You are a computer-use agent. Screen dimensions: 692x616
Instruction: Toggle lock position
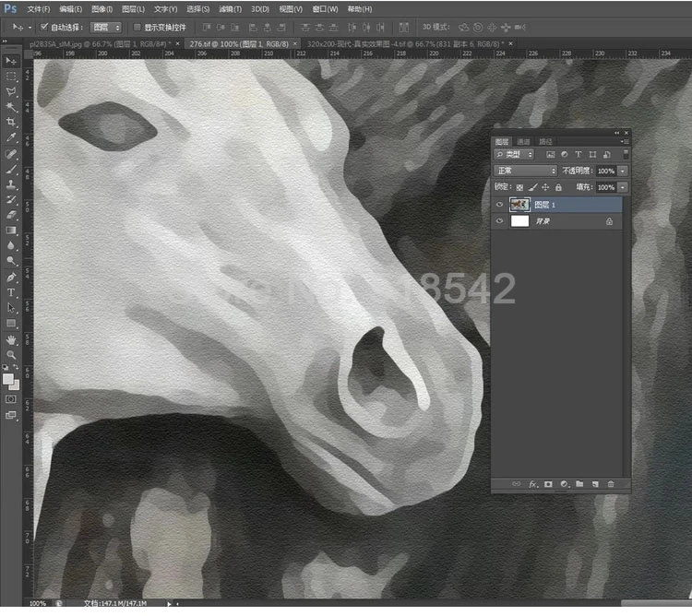(x=545, y=187)
